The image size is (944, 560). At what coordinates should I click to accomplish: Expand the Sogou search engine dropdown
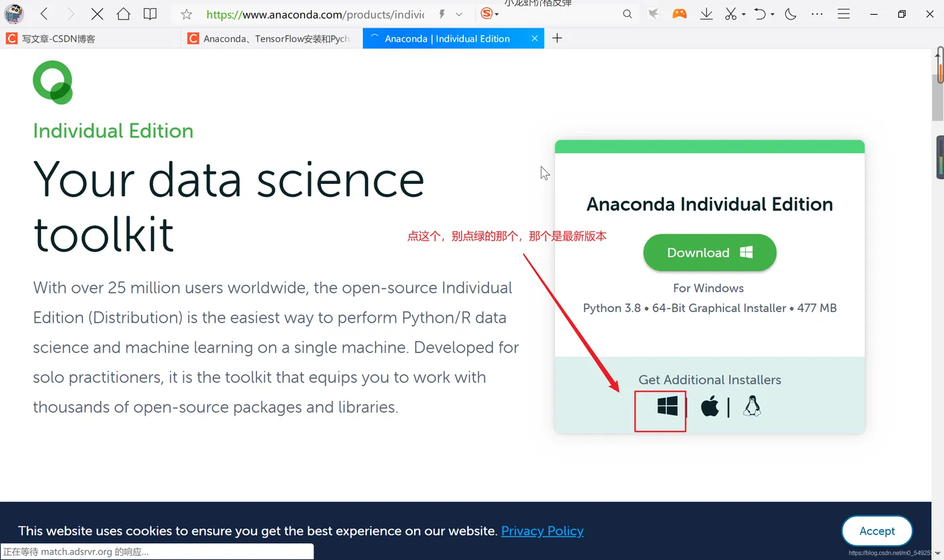(497, 14)
